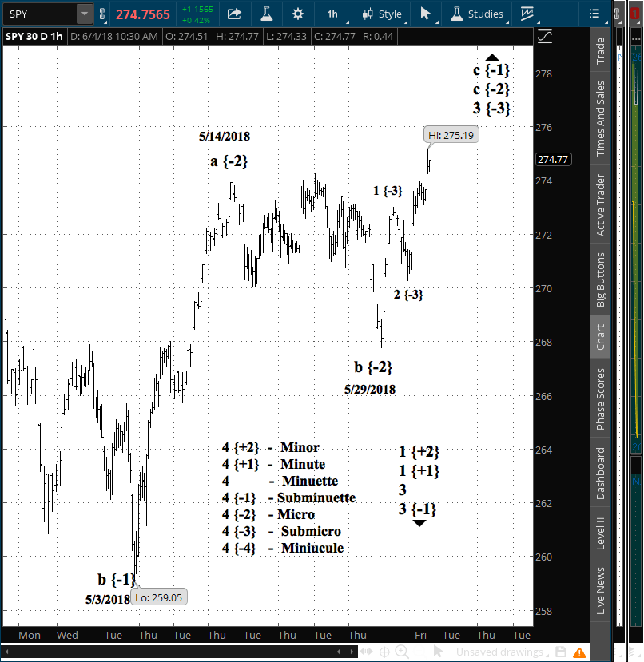This screenshot has height=662, width=644.
Task: Open chart settings gear icon
Action: point(298,14)
